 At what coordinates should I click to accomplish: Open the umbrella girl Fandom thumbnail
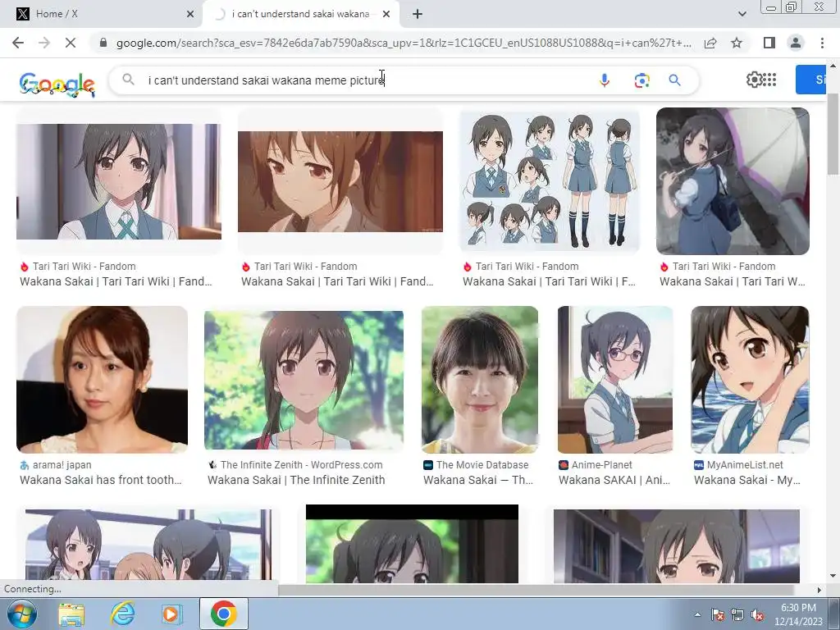point(733,181)
